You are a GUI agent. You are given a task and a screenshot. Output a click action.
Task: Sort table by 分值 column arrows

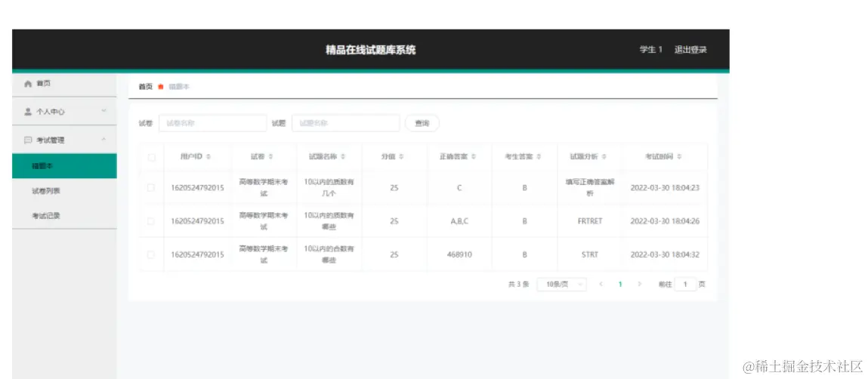click(401, 157)
